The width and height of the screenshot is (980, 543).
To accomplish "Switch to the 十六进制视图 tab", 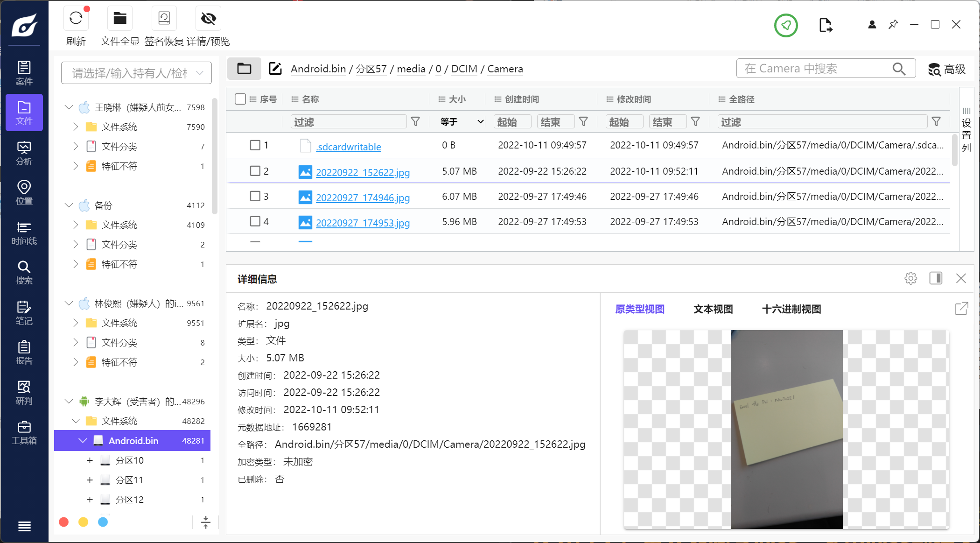I will [x=791, y=309].
